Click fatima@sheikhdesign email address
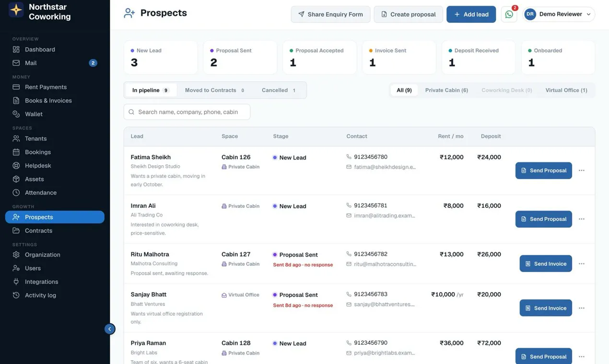 click(385, 167)
